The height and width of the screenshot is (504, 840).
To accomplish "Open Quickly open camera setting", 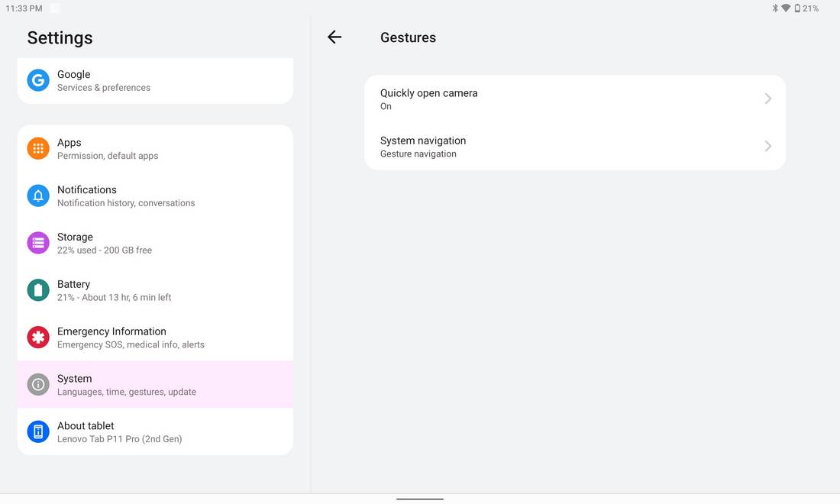I will click(x=575, y=99).
